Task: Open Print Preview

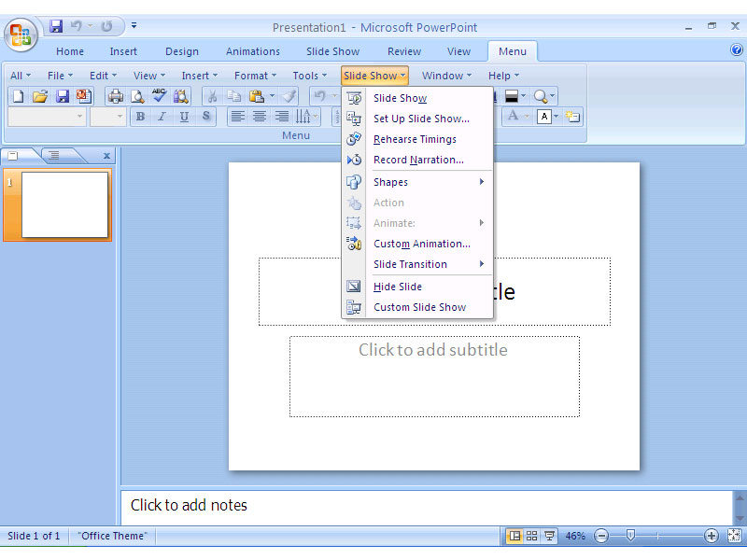Action: coord(136,95)
